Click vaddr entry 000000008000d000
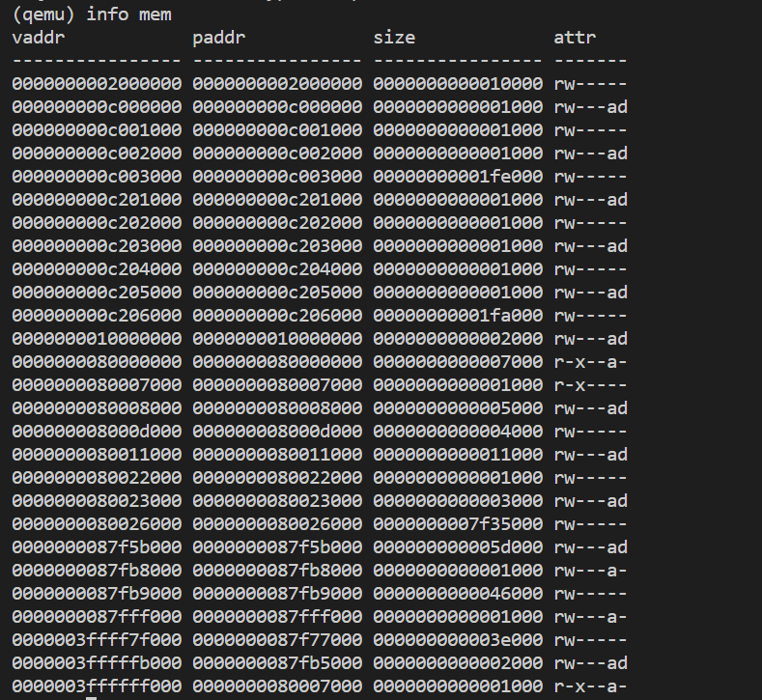 pos(98,432)
